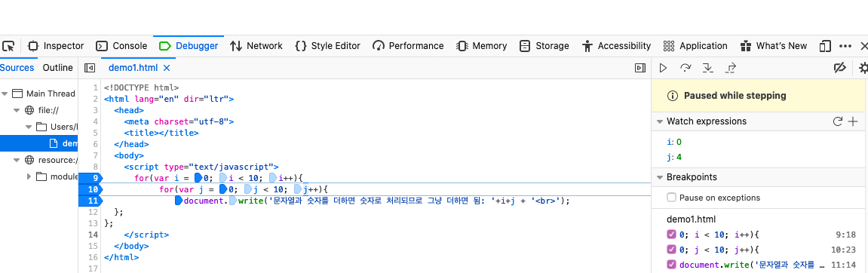Jump to breakpoint location 10:23
Screen dimensions: 868x273
point(845,249)
